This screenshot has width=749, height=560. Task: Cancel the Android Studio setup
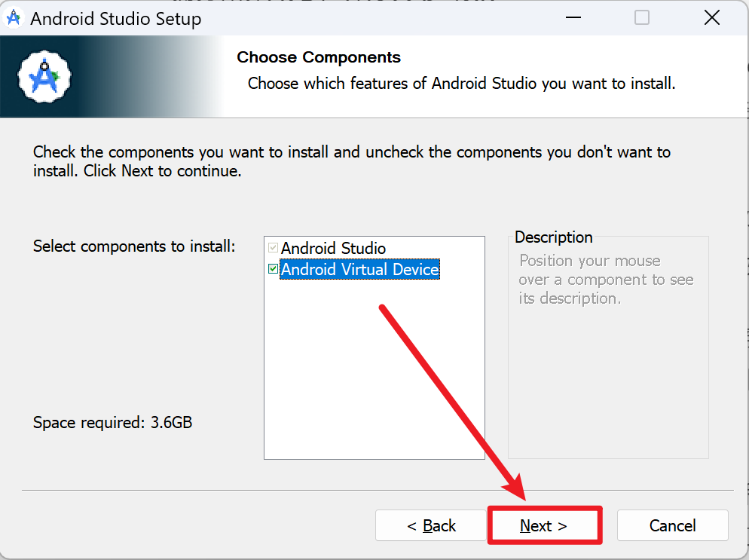pos(672,525)
